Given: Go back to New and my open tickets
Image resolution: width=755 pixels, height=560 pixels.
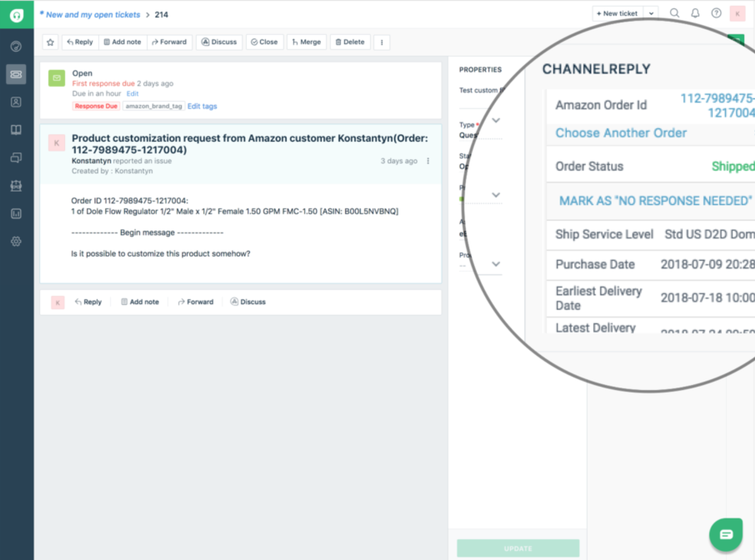Looking at the screenshot, I should click(93, 15).
